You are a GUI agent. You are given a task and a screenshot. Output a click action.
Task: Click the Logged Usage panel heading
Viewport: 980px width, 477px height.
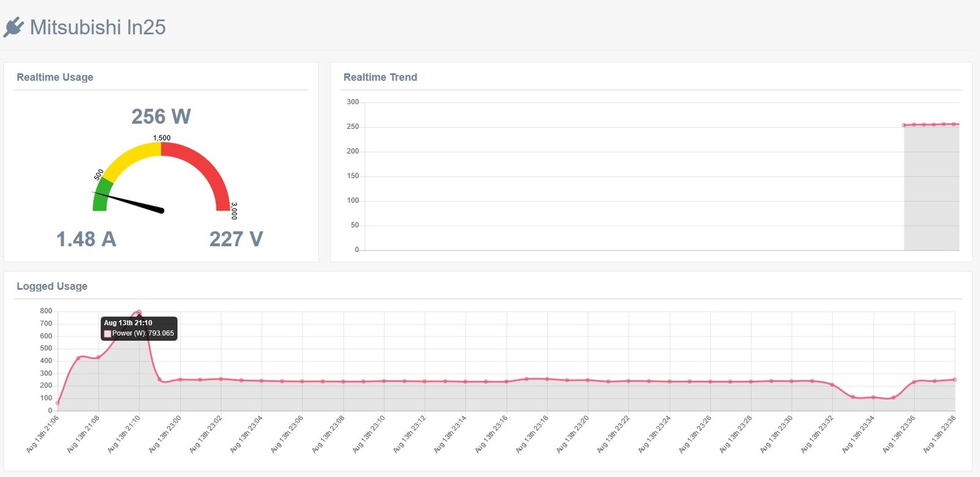click(x=52, y=286)
